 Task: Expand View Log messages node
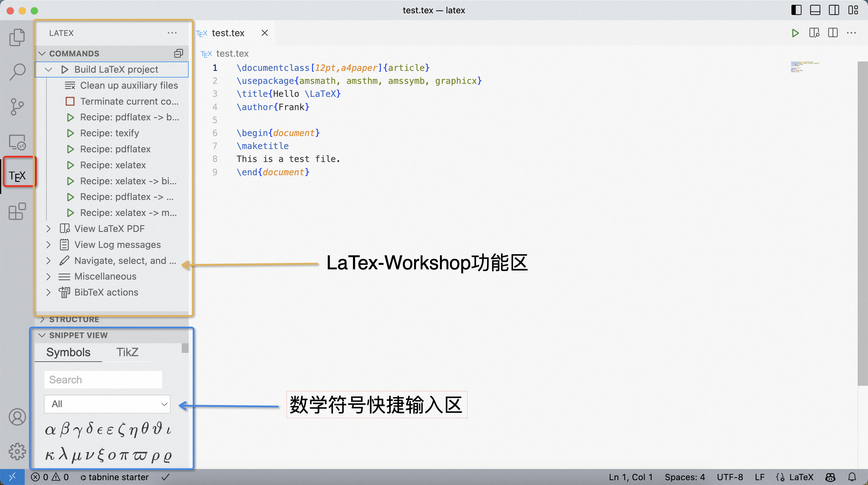point(49,245)
